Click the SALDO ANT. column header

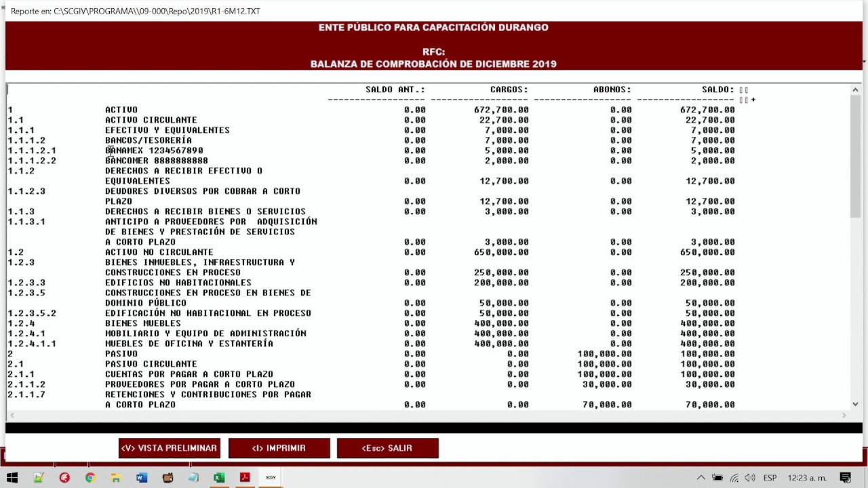pos(395,89)
